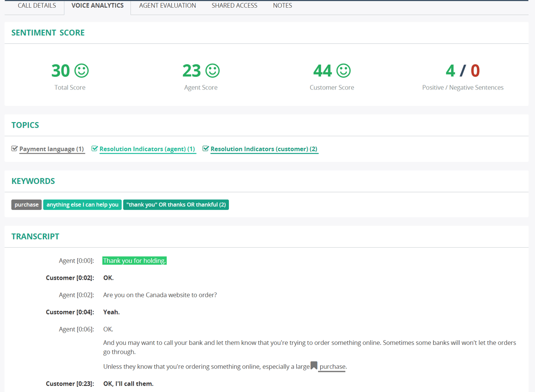Select the Voice Analytics tab
Screen dimensions: 535x392
tap(97, 6)
